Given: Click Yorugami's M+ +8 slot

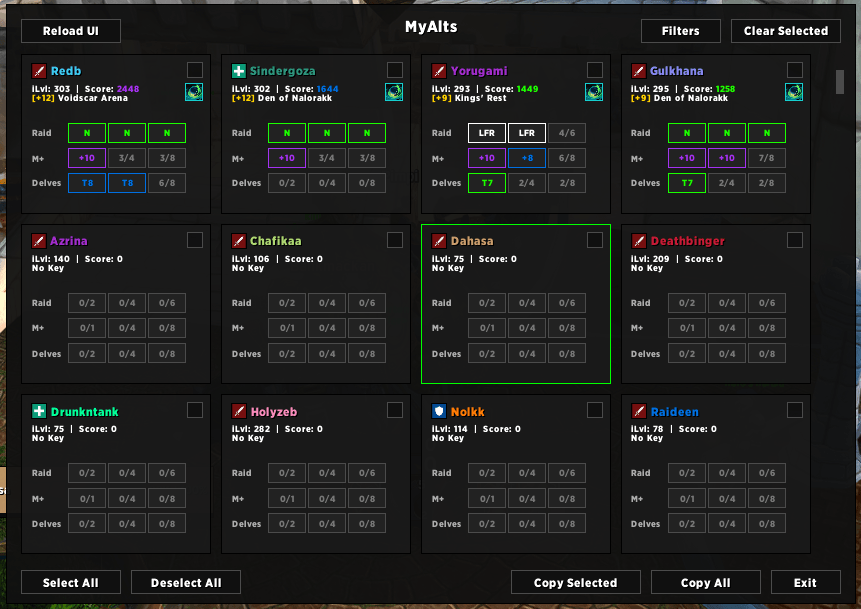Looking at the screenshot, I should point(527,158).
